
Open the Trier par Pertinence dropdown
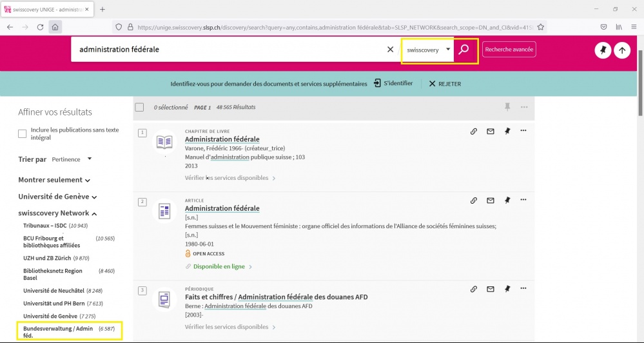point(72,159)
